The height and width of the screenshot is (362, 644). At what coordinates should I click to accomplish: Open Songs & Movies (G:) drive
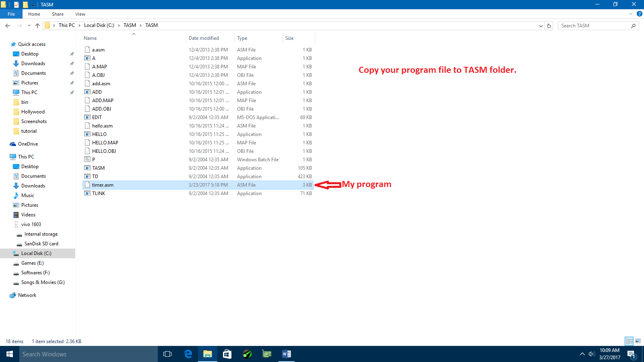click(43, 282)
